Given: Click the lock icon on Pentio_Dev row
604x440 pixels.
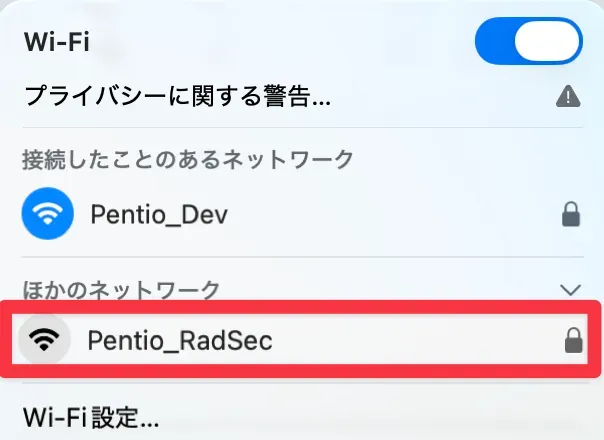Looking at the screenshot, I should point(573,213).
